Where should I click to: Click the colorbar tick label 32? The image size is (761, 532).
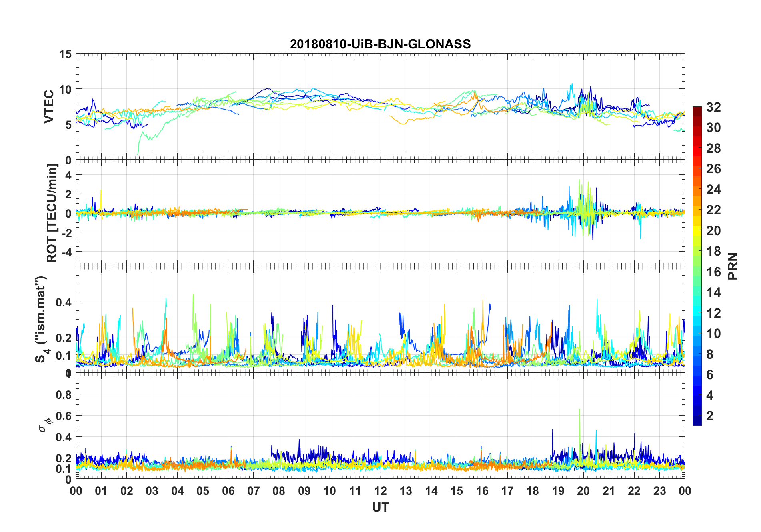(713, 107)
